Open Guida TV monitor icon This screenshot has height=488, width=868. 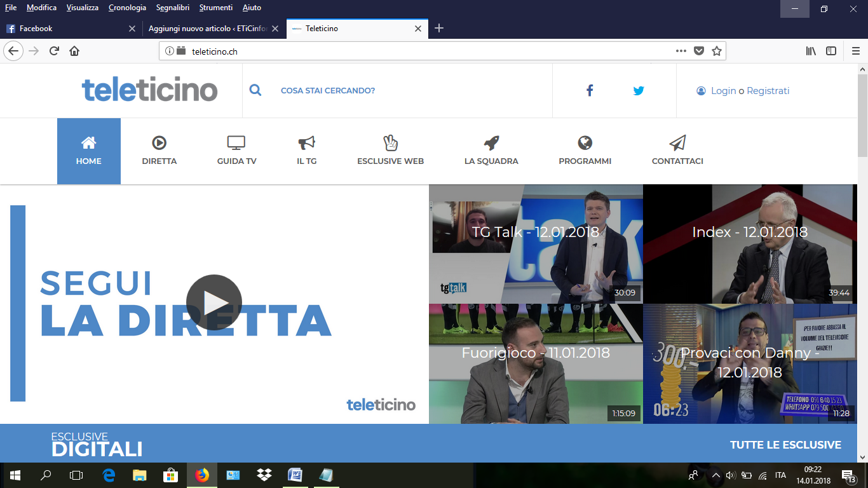(x=236, y=142)
